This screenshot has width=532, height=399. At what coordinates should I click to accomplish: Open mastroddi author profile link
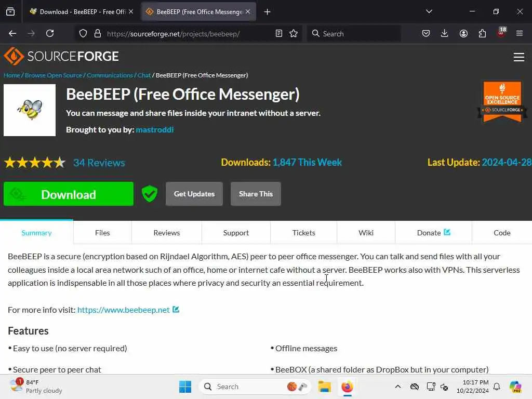155,129
